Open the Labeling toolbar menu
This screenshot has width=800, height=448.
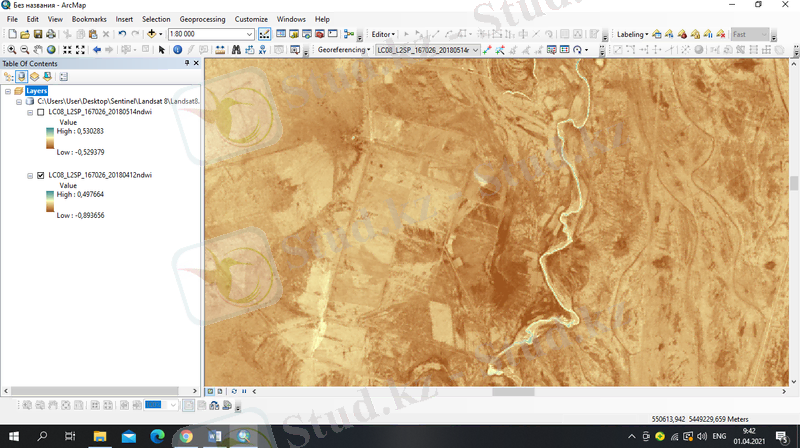pos(632,34)
